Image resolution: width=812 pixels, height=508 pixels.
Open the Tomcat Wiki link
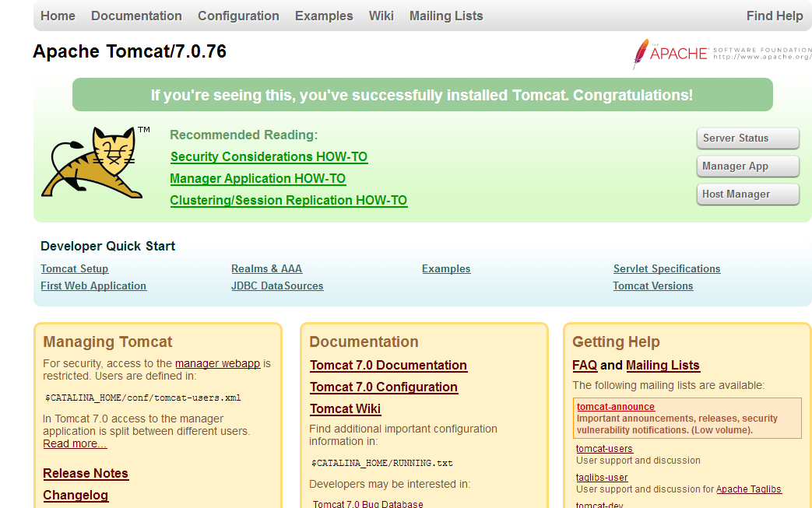(346, 408)
